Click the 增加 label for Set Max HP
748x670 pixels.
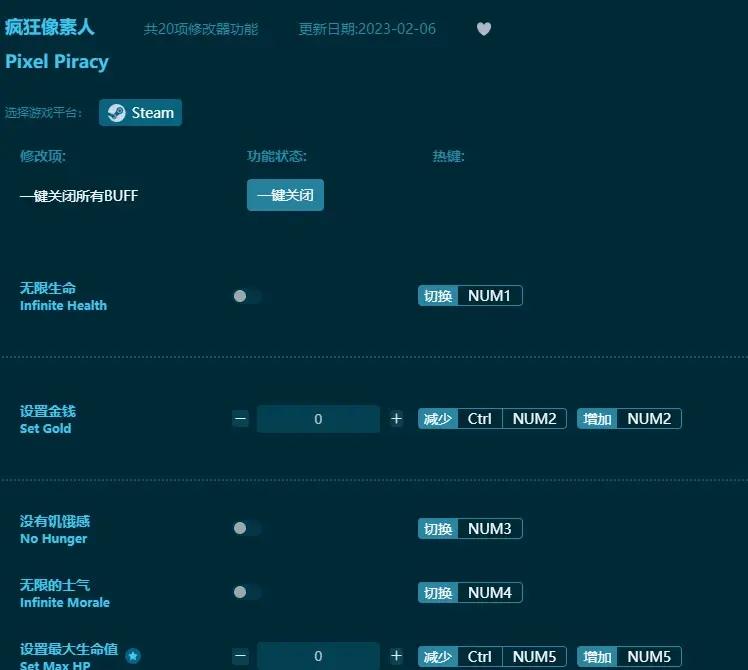coord(597,657)
